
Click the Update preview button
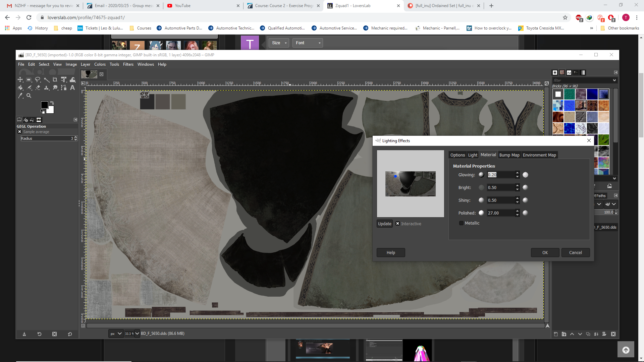coord(384,224)
